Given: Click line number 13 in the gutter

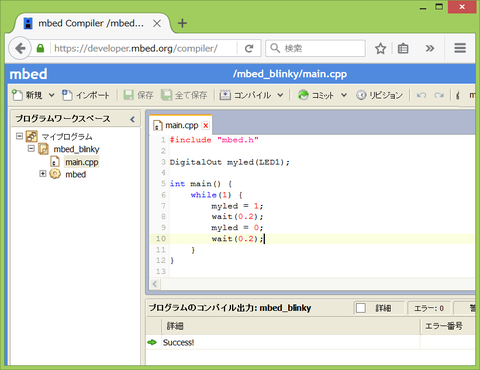Looking at the screenshot, I should (x=161, y=271).
